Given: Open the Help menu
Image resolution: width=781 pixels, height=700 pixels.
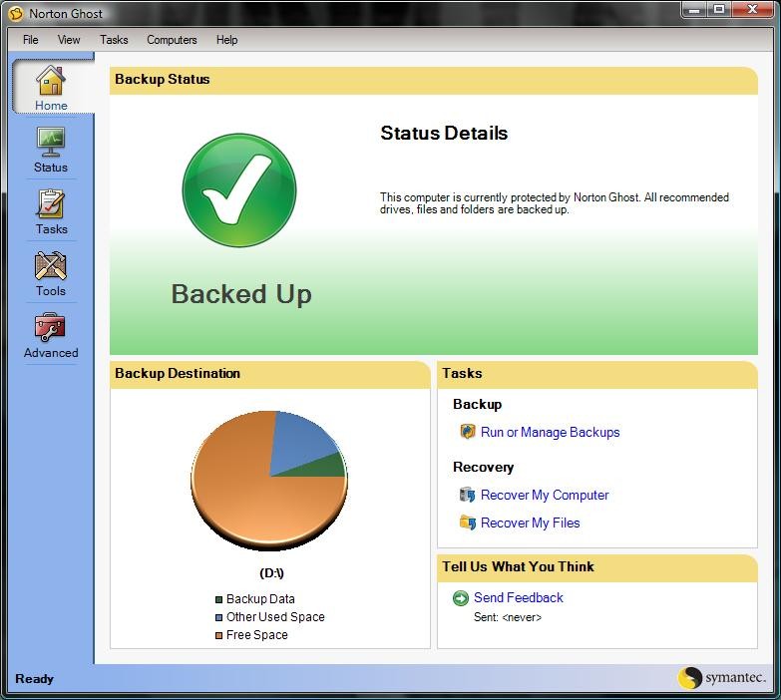Looking at the screenshot, I should pyautogui.click(x=226, y=40).
